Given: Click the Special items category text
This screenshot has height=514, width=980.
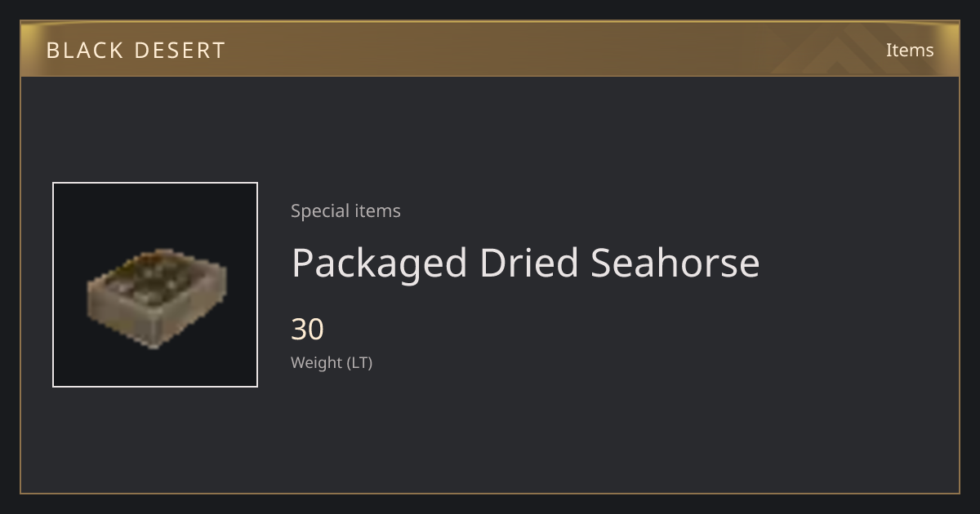Looking at the screenshot, I should click(x=345, y=210).
